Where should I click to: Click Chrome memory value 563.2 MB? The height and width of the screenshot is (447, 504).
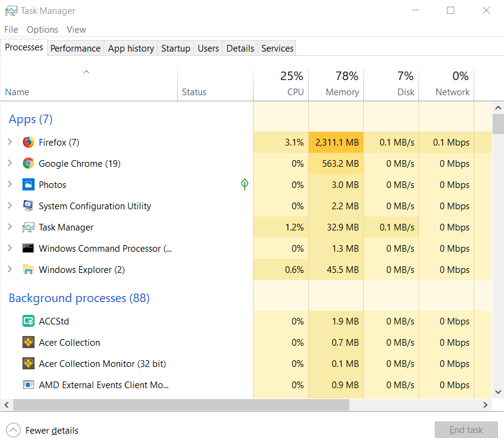(x=340, y=164)
